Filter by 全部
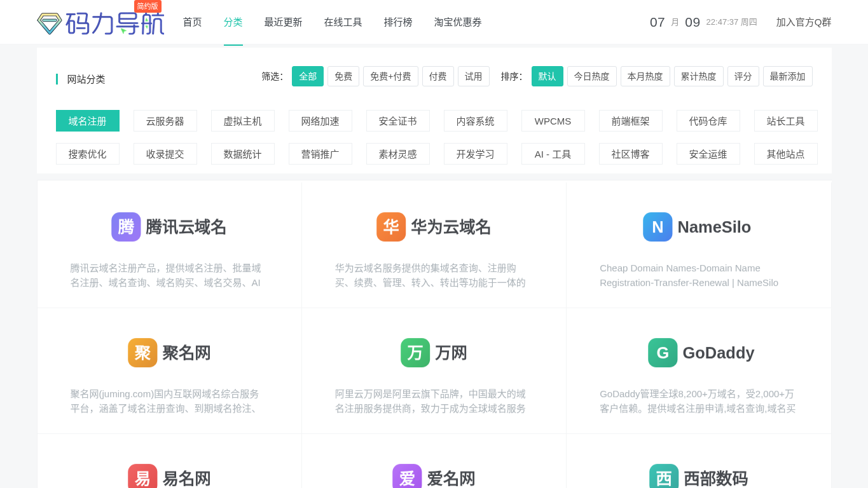Viewport: 868px width, 488px height. click(308, 76)
